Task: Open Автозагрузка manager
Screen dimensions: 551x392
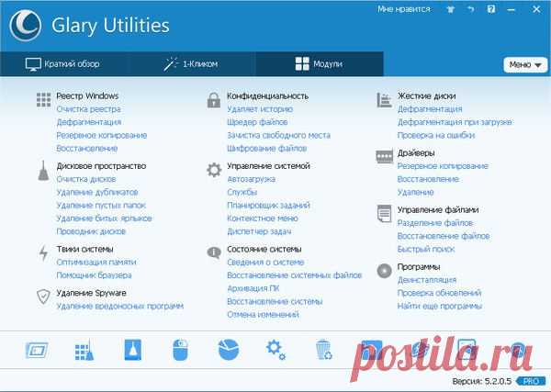Action: point(252,179)
